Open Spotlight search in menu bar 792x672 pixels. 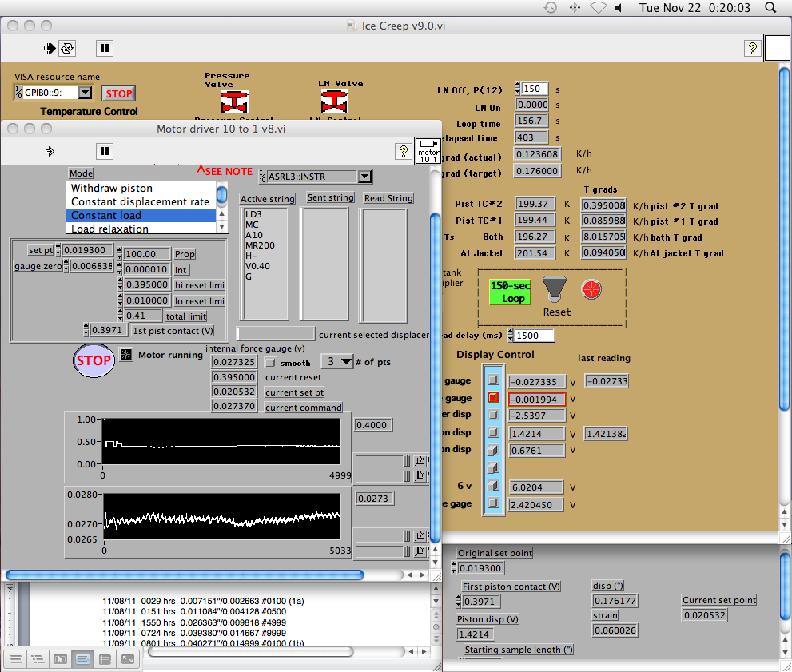point(769,8)
